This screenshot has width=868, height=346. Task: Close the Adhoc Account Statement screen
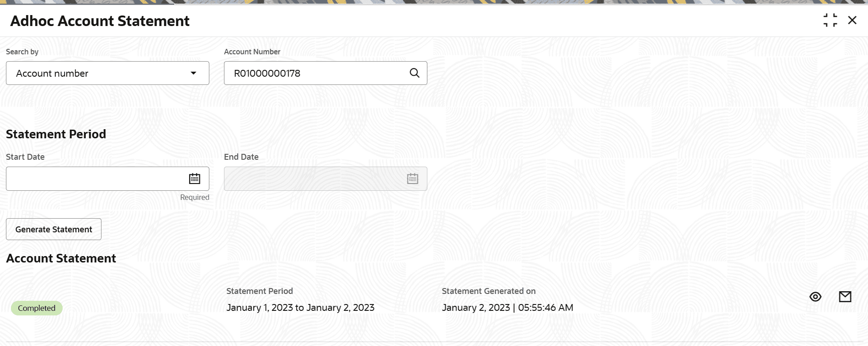coord(852,21)
